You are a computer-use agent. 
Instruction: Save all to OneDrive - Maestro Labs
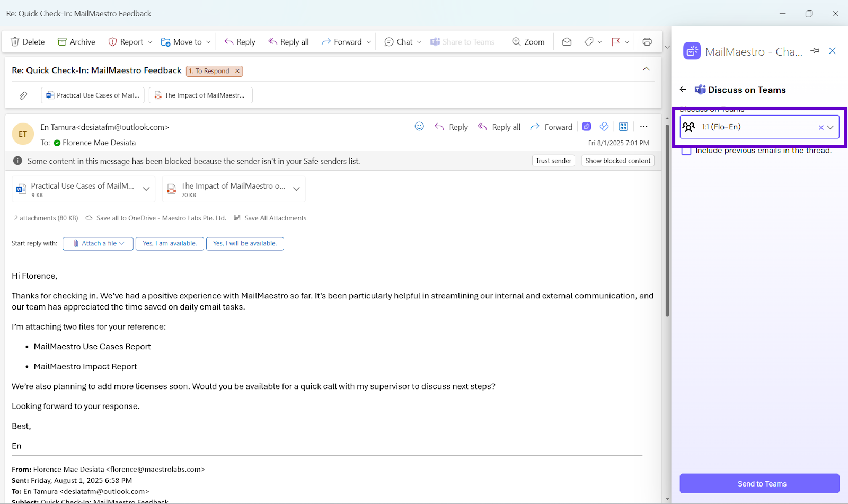click(x=156, y=218)
